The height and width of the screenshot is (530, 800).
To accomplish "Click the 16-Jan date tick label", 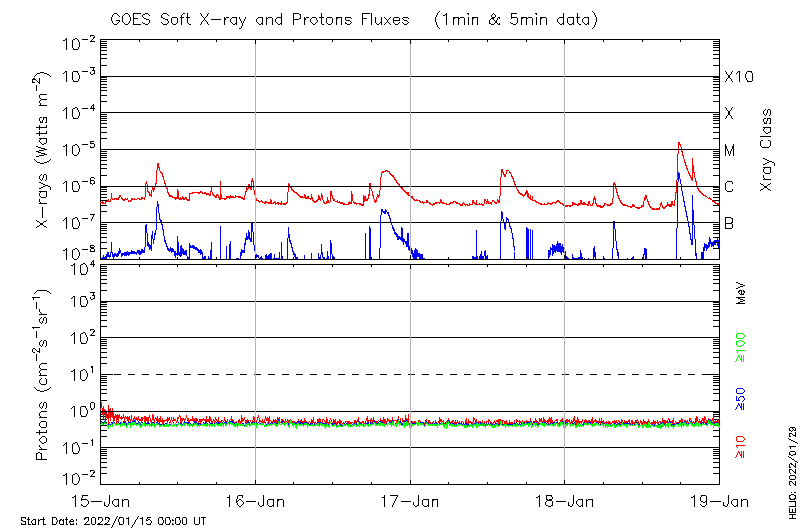I will tap(255, 501).
